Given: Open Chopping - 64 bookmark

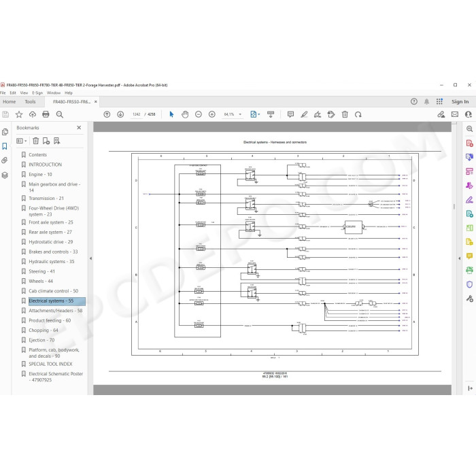Looking at the screenshot, I should [x=44, y=330].
